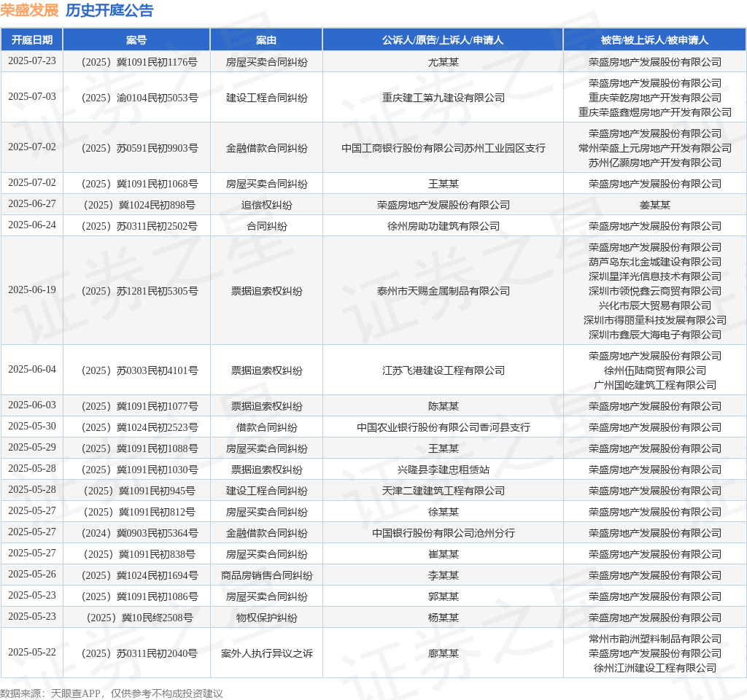747x700 pixels.
Task: Click plaintiff 中国银行股份有限公司沧州分行
Action: tap(443, 533)
